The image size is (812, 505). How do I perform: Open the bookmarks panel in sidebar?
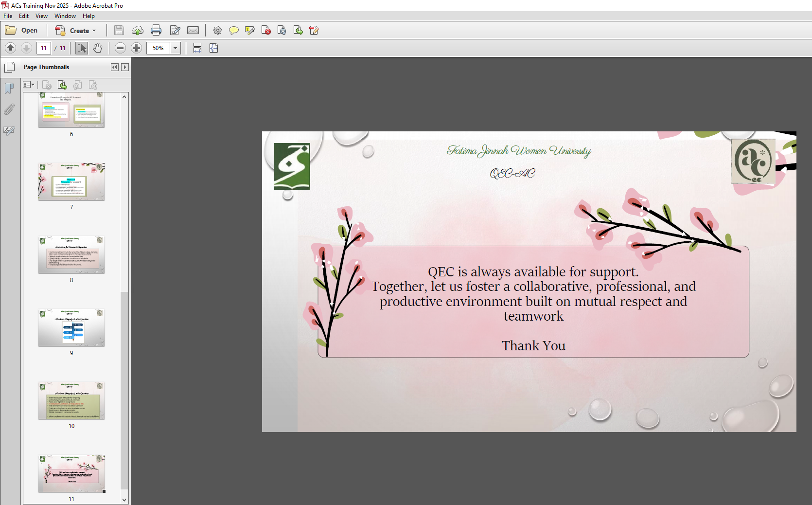(x=9, y=88)
